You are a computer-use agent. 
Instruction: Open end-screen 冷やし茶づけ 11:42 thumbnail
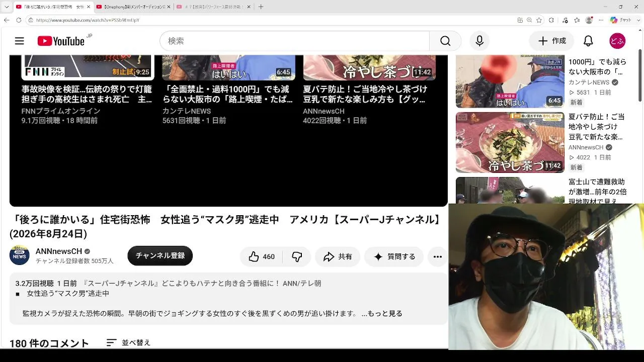click(x=369, y=67)
